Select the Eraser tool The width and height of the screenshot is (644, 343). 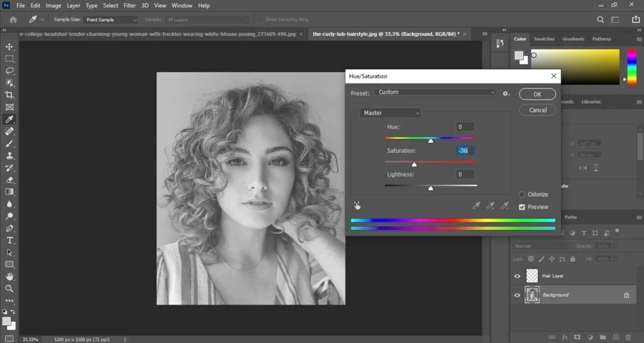(9, 180)
